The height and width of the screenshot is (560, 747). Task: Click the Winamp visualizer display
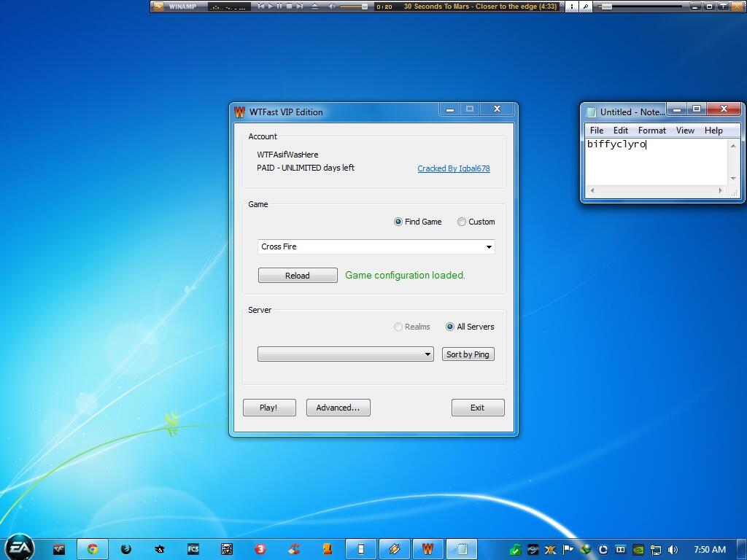(x=229, y=7)
